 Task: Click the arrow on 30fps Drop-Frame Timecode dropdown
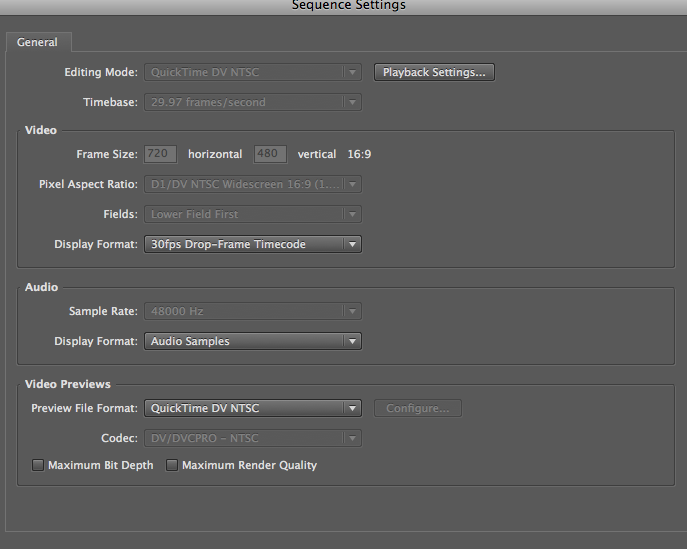[x=351, y=244]
